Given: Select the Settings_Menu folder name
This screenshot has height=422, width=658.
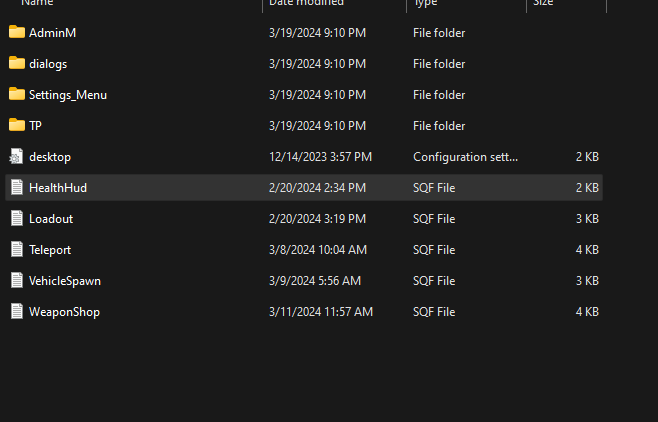Looking at the screenshot, I should [x=68, y=95].
